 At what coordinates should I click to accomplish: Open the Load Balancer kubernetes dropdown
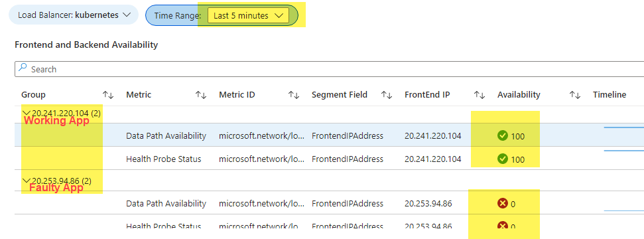point(74,15)
